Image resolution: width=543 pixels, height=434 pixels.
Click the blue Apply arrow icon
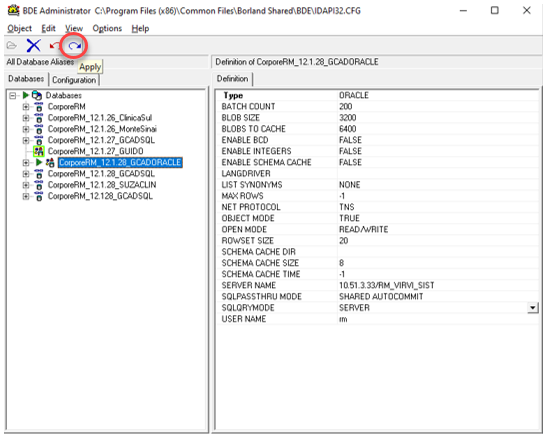click(x=74, y=45)
